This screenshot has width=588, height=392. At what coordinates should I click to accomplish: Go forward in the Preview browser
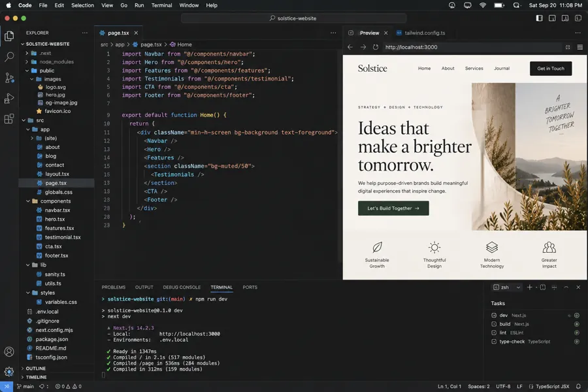(363, 47)
